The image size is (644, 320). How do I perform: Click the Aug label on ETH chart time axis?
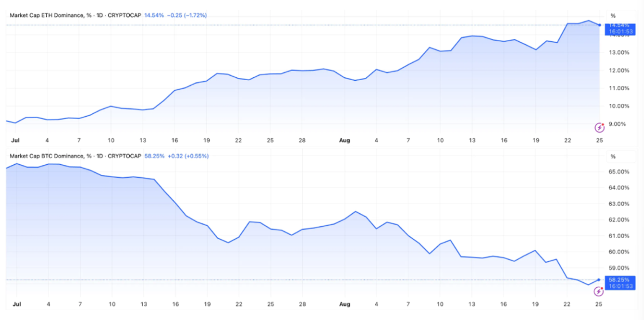[x=345, y=139]
